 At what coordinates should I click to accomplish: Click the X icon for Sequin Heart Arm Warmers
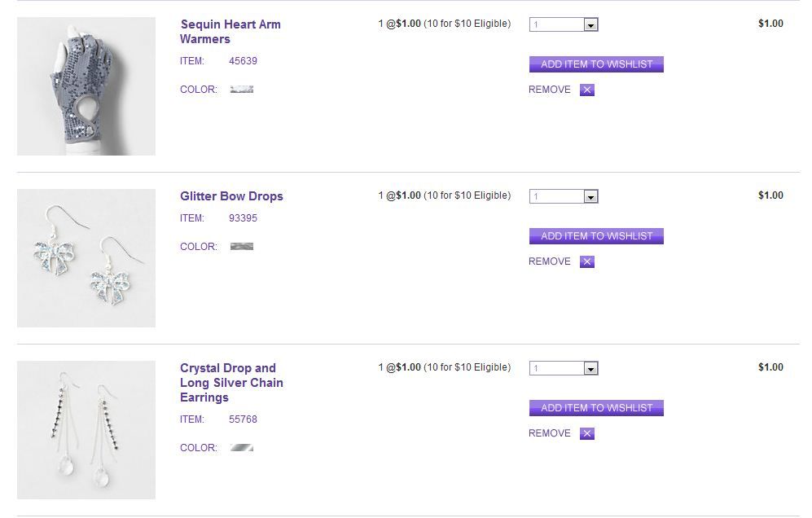(587, 90)
